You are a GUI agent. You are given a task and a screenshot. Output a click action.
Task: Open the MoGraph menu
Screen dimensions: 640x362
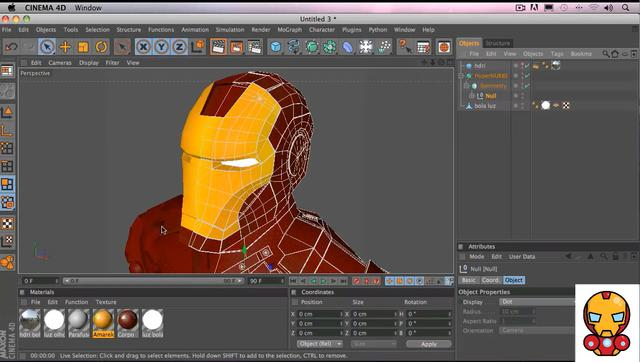pyautogui.click(x=290, y=30)
